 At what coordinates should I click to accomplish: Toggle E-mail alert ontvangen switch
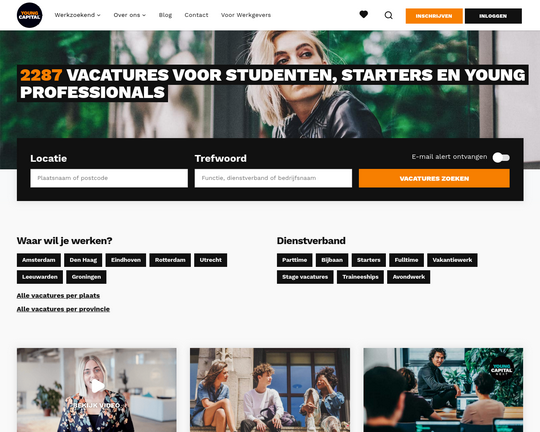(x=501, y=157)
